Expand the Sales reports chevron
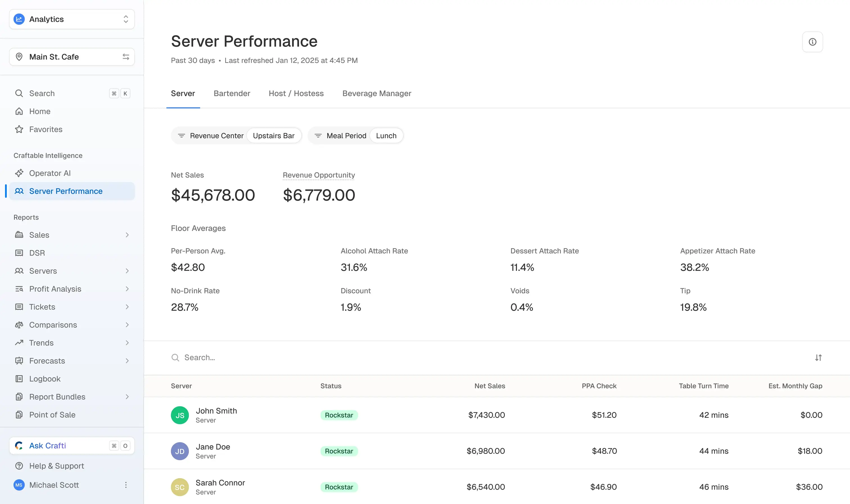 (x=127, y=235)
